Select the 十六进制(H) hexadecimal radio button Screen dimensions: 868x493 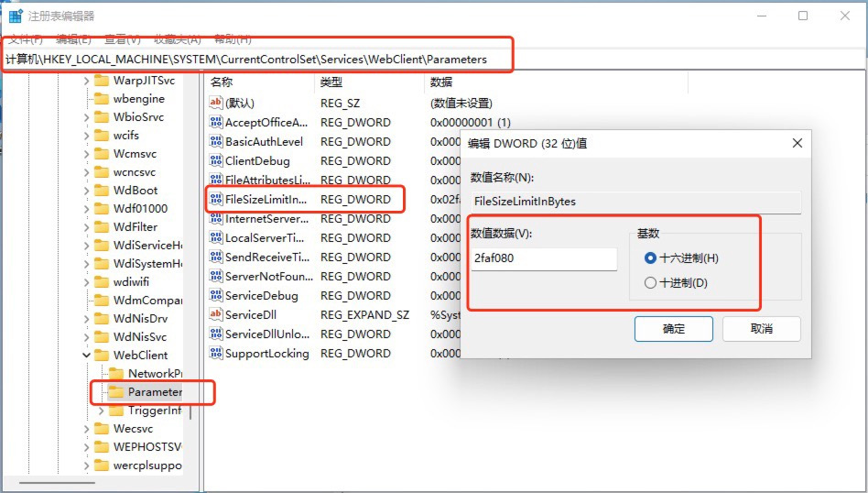click(650, 258)
